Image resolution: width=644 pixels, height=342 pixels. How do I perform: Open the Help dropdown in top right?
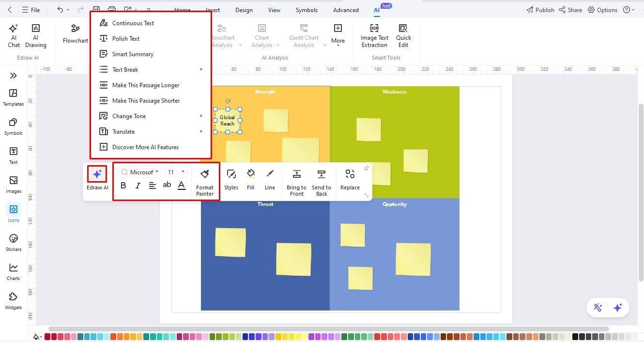(x=629, y=10)
